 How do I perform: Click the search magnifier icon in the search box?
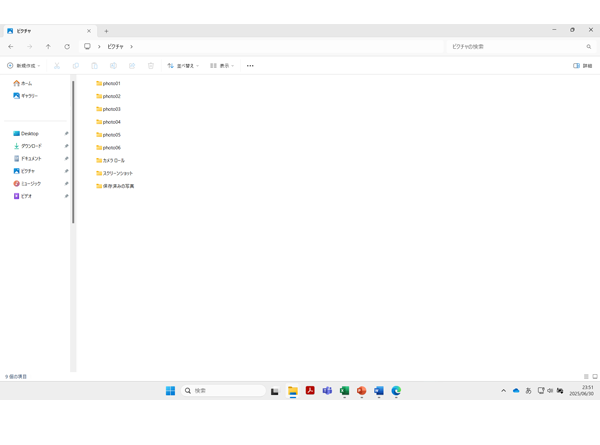(589, 47)
